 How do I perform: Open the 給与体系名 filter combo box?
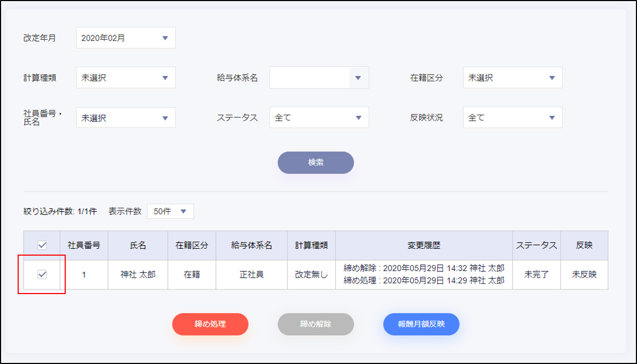click(319, 77)
